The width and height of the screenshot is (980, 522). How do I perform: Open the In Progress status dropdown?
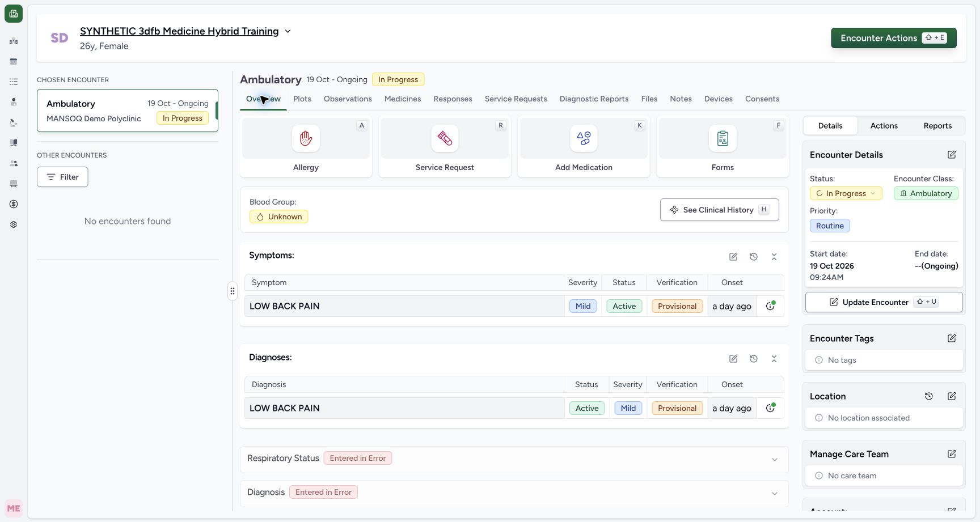coord(846,193)
